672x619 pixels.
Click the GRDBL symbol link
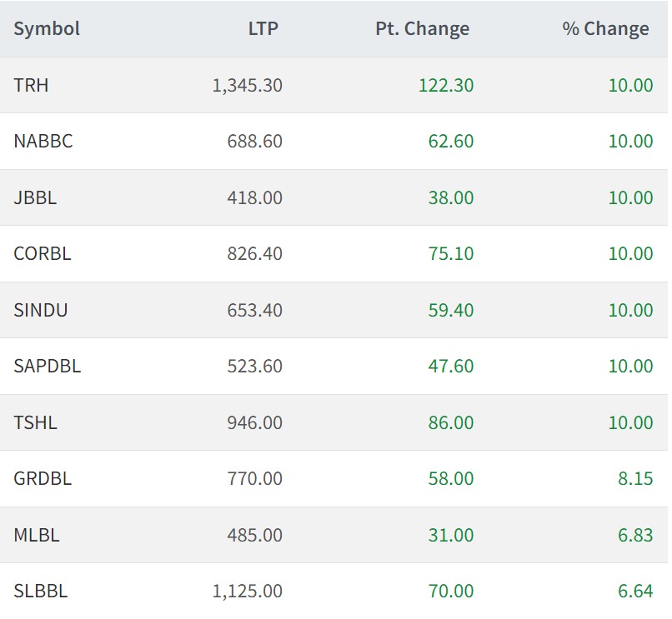point(43,479)
